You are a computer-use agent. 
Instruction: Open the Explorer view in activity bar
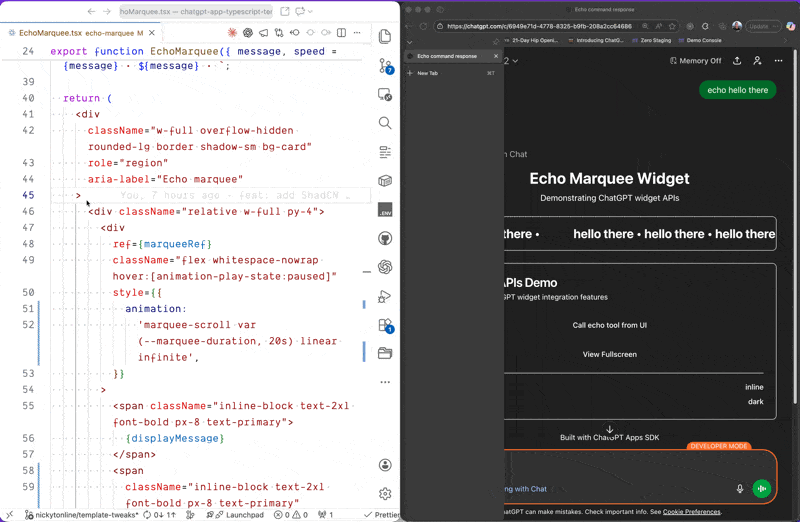(385, 36)
